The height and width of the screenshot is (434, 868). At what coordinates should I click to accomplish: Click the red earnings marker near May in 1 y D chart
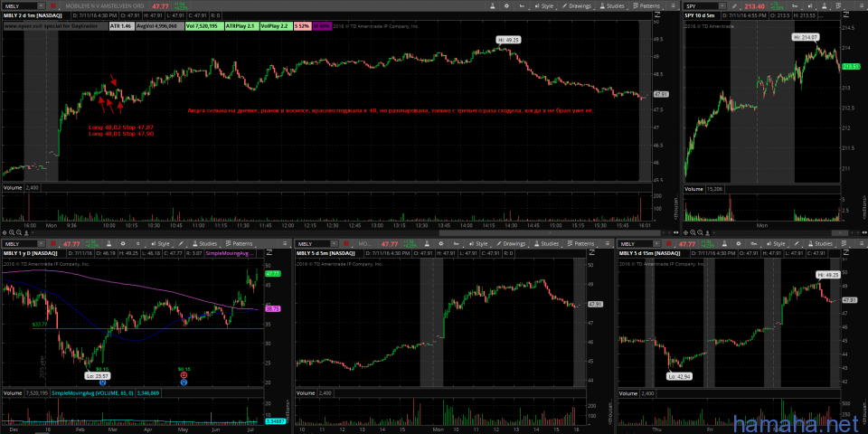coord(184,374)
